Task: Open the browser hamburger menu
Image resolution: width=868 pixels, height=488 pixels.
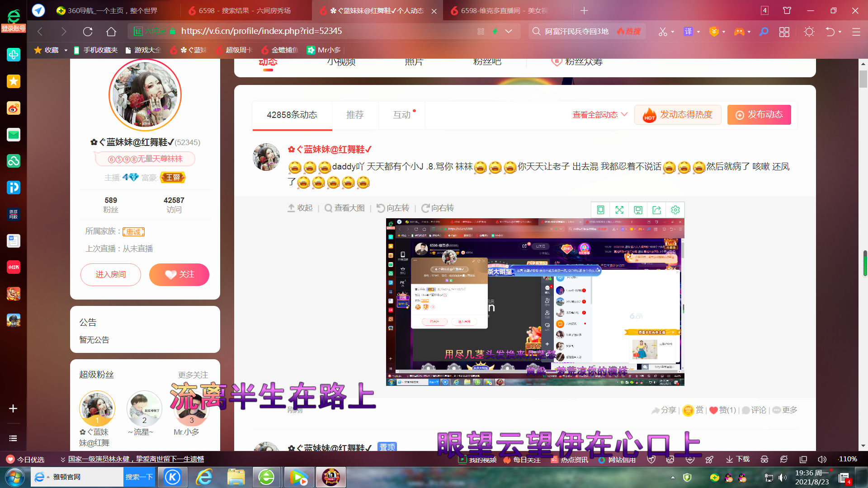Action: (x=856, y=32)
